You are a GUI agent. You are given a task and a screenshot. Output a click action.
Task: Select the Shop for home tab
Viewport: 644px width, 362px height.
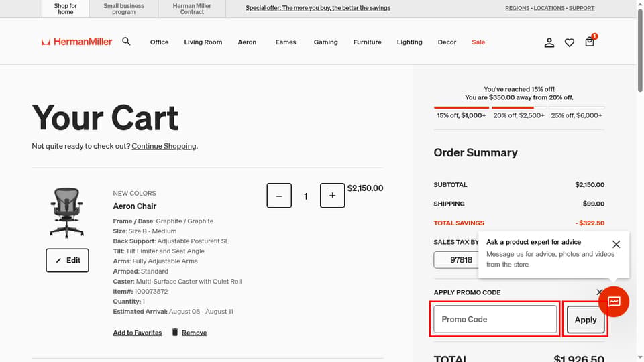pos(65,9)
